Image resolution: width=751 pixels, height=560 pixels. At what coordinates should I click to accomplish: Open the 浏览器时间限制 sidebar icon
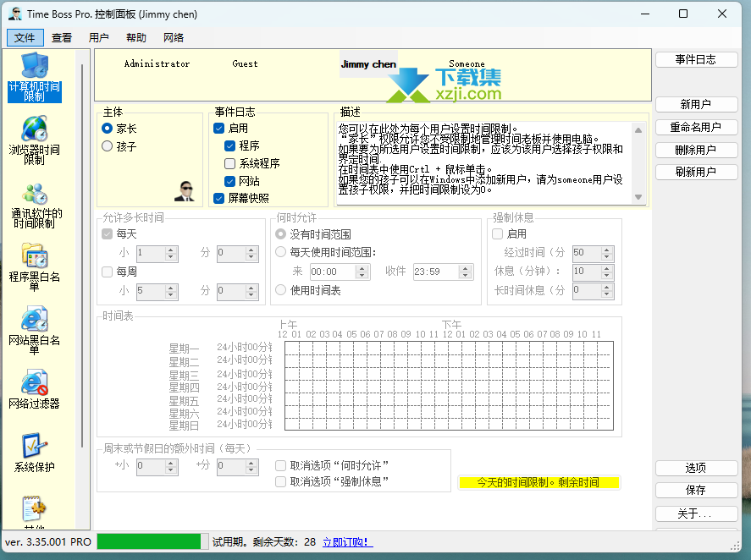click(35, 140)
